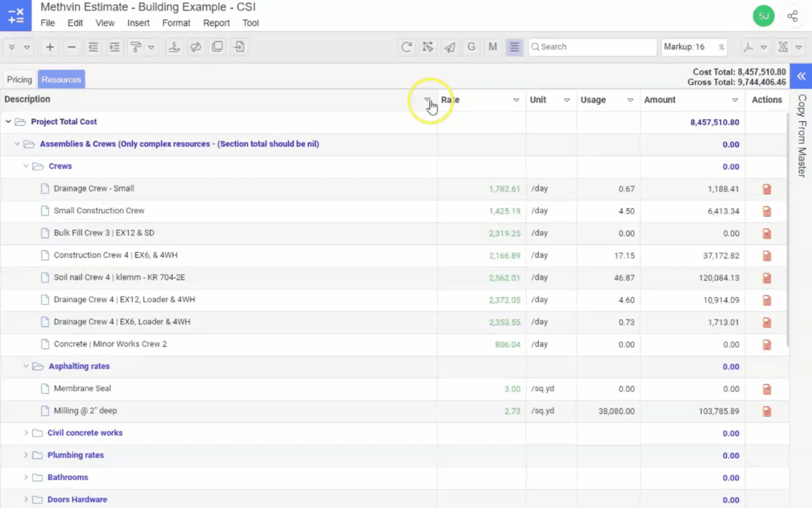The image size is (812, 508).
Task: Click the share icon at top right
Action: tap(792, 16)
